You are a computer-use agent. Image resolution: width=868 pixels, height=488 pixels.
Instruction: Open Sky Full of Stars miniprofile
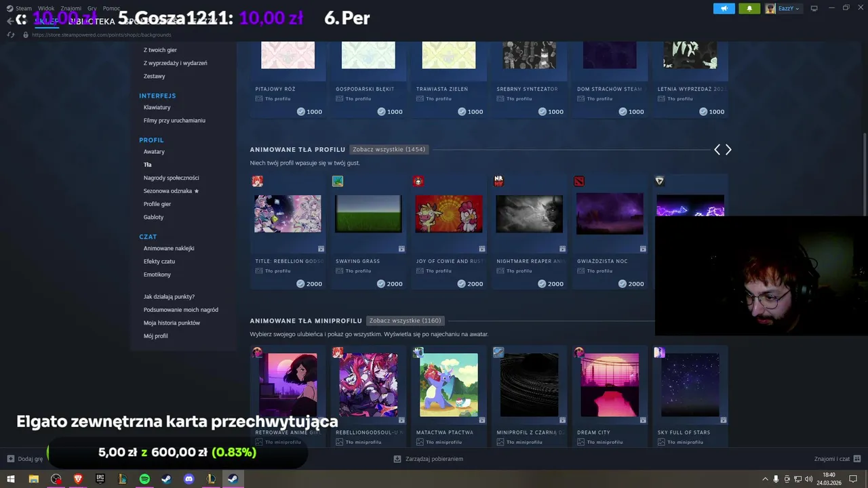[x=690, y=385]
